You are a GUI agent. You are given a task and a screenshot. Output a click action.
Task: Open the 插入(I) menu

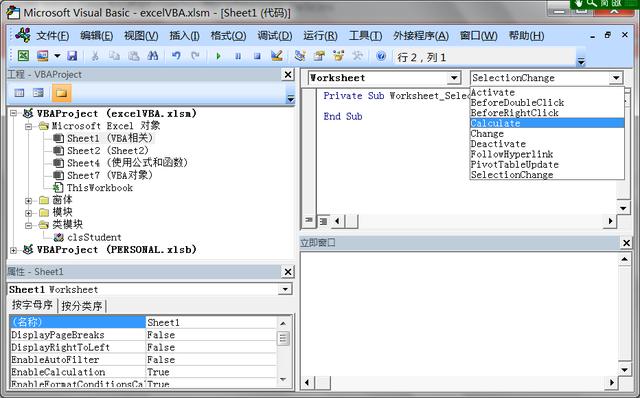click(x=184, y=36)
